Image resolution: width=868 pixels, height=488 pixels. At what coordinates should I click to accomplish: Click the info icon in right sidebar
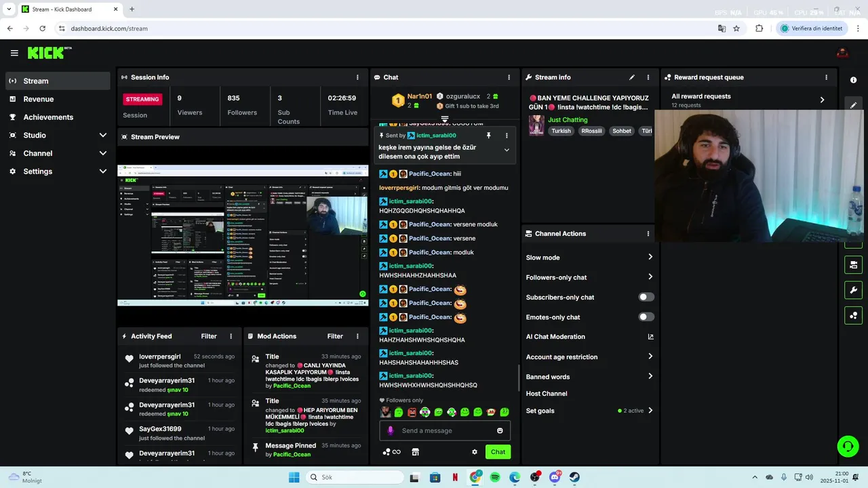pyautogui.click(x=853, y=80)
